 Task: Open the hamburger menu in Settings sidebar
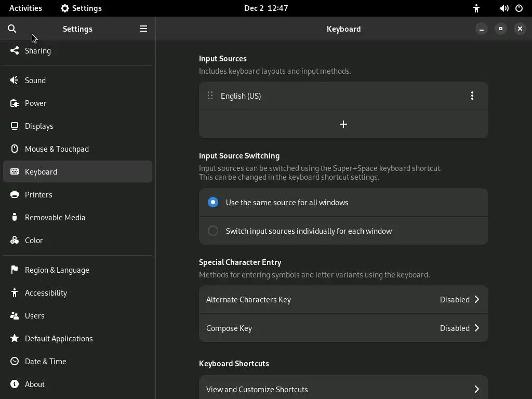[143, 29]
